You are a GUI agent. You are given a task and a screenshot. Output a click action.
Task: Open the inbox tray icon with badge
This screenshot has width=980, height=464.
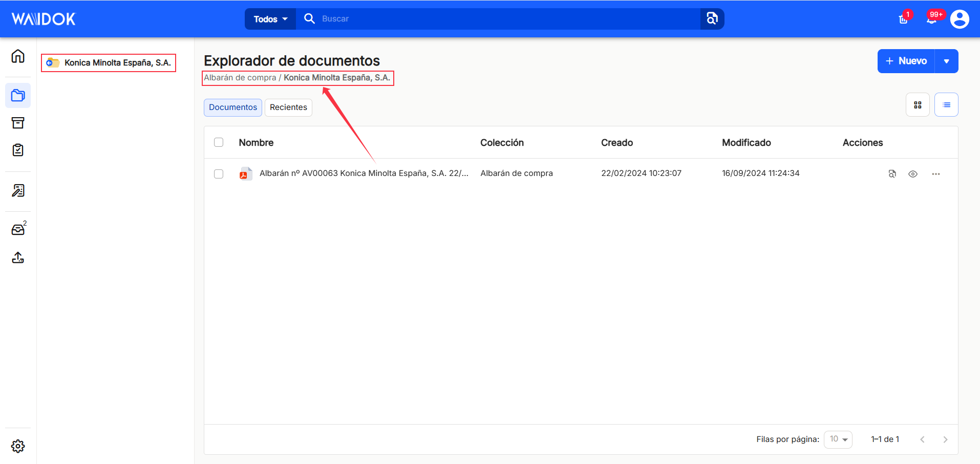point(18,229)
